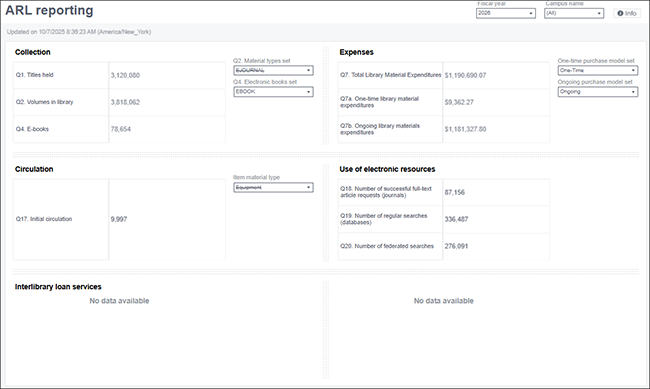Select the 336,487 regular searches value

point(456,219)
